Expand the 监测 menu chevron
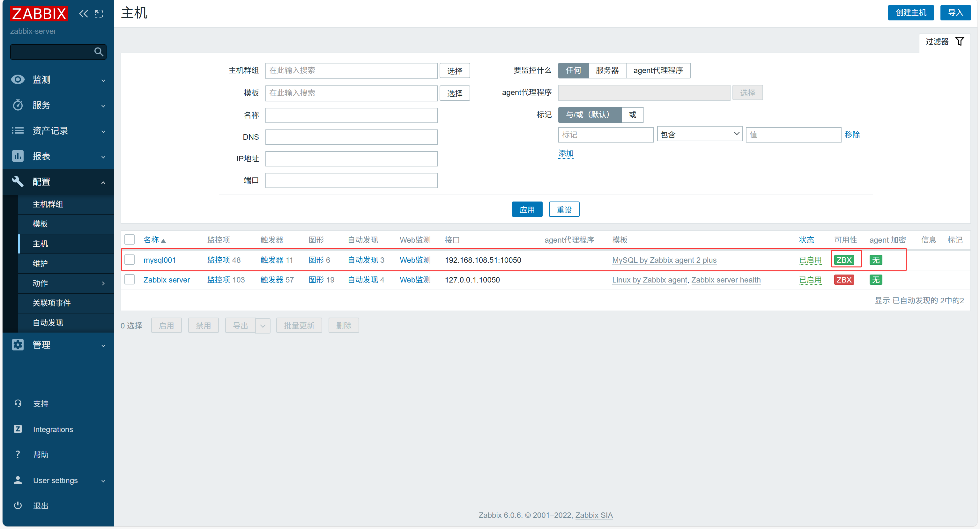The image size is (980, 529). tap(103, 80)
